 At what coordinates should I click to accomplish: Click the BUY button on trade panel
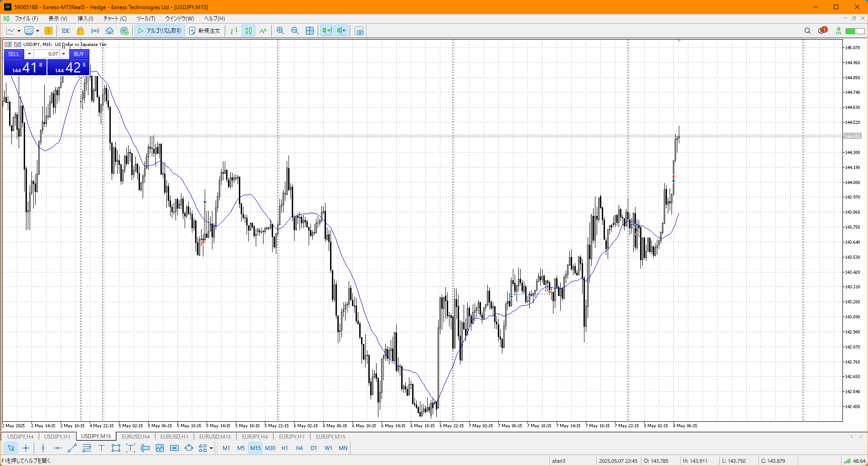pos(79,54)
